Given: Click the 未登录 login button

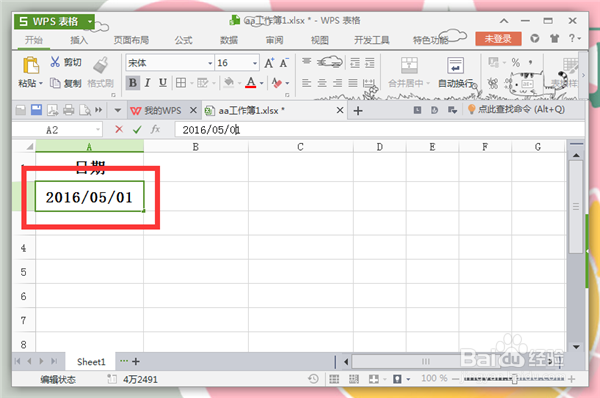Looking at the screenshot, I should click(498, 39).
